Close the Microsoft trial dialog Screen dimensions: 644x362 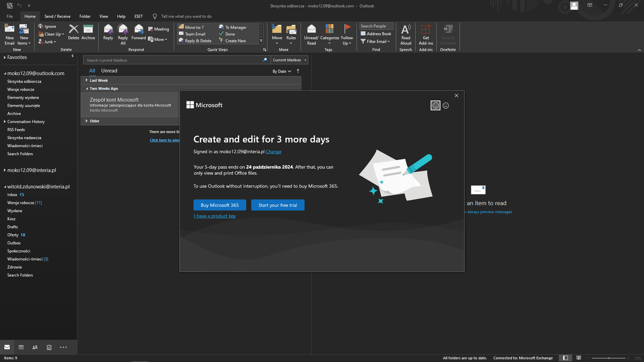point(457,96)
